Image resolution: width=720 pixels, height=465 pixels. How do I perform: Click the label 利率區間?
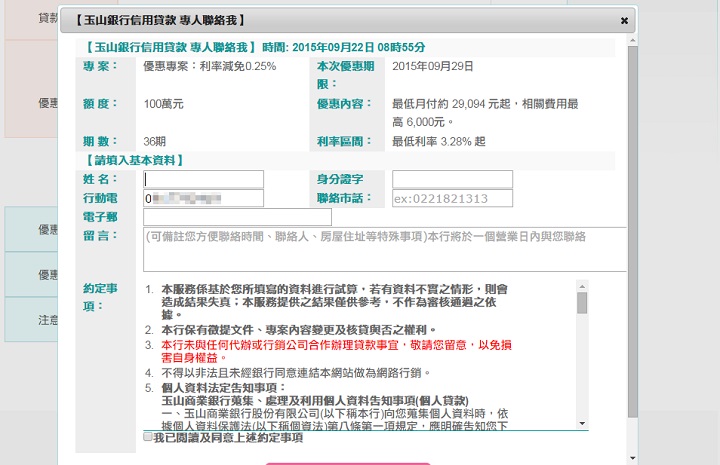pos(344,141)
